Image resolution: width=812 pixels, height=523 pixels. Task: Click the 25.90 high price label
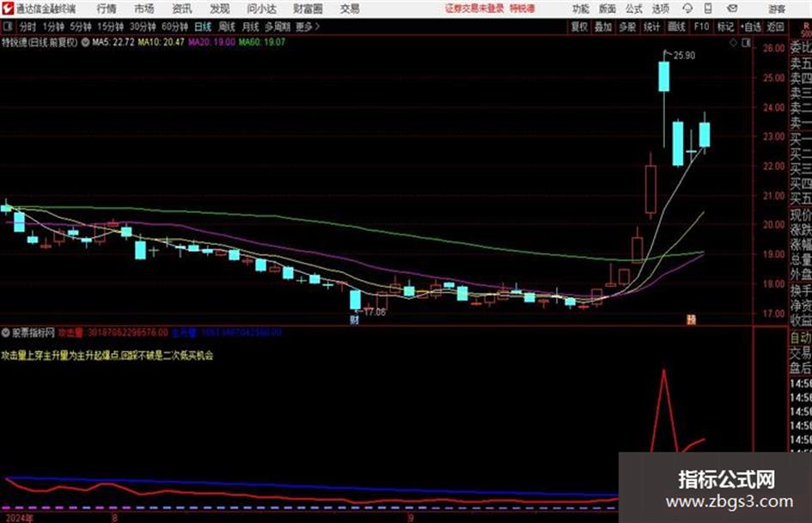[x=684, y=56]
